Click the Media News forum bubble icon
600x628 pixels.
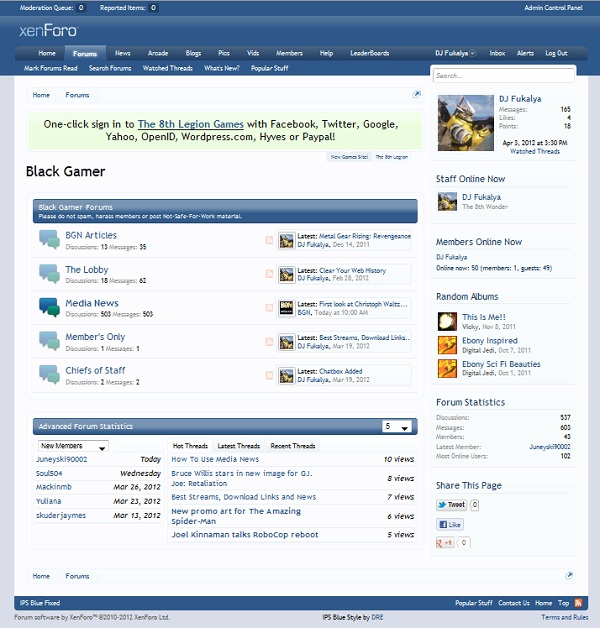click(49, 306)
